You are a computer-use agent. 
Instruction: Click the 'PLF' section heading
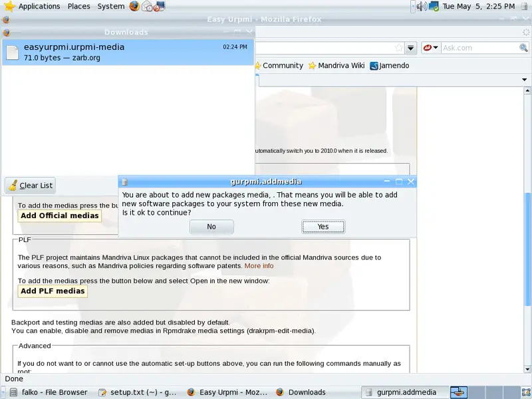[x=25, y=239]
